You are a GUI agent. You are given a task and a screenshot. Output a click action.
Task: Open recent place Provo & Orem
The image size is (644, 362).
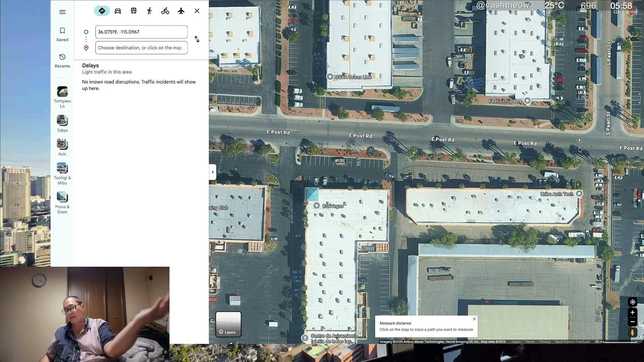pos(62,203)
